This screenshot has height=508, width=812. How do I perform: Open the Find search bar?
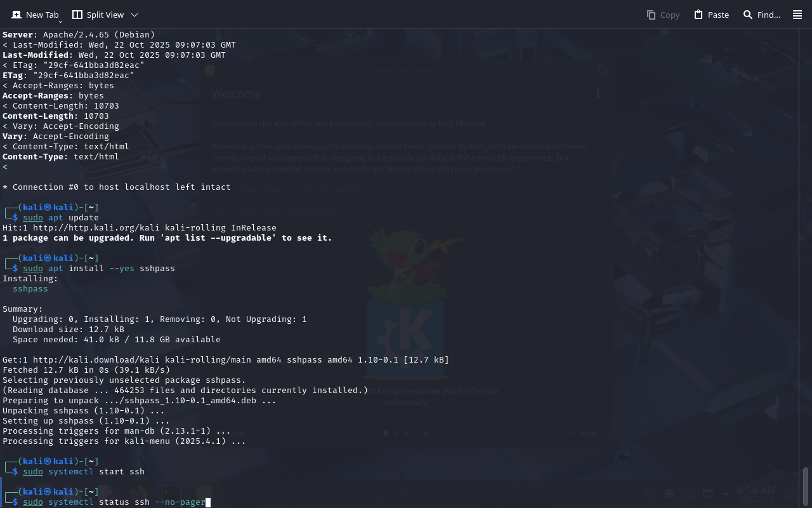point(762,15)
